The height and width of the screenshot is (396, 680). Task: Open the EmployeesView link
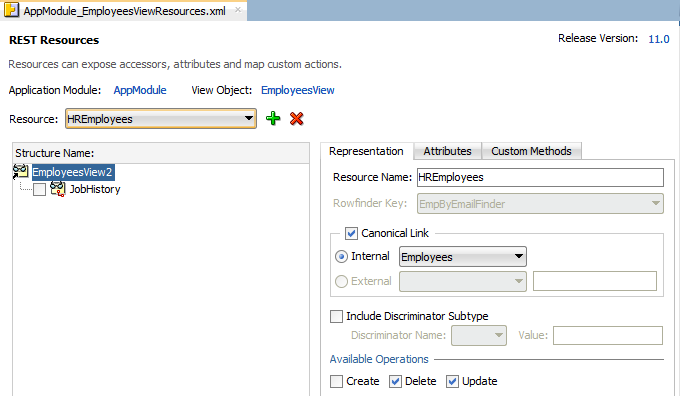click(298, 90)
